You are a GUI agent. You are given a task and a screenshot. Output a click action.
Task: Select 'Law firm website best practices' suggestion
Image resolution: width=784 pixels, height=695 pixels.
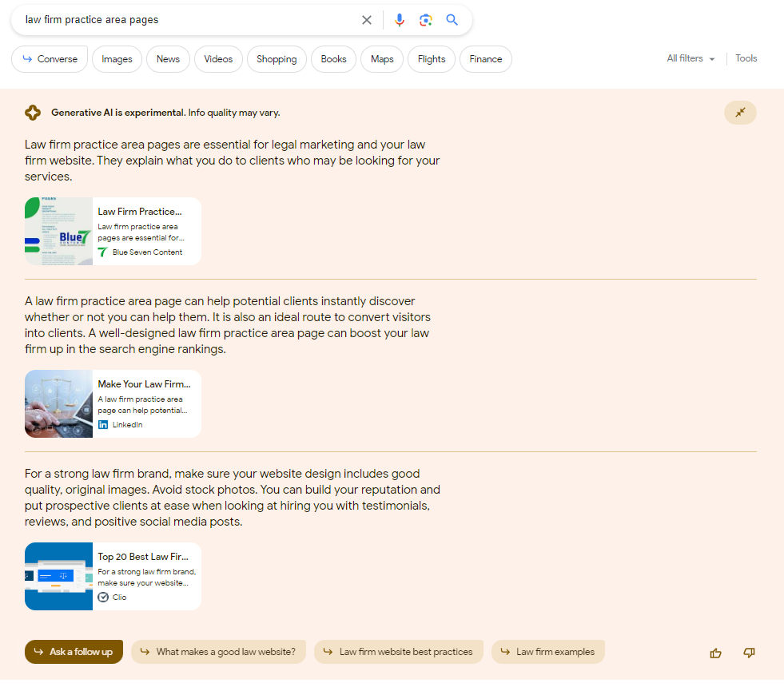pos(399,652)
